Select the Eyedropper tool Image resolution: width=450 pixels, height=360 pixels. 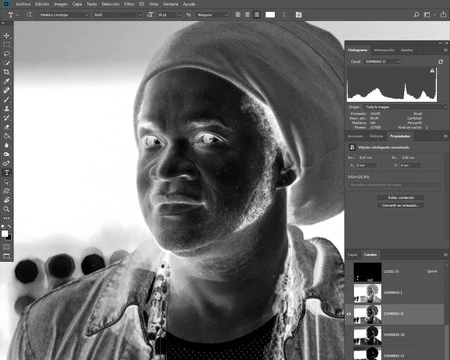pos(7,81)
